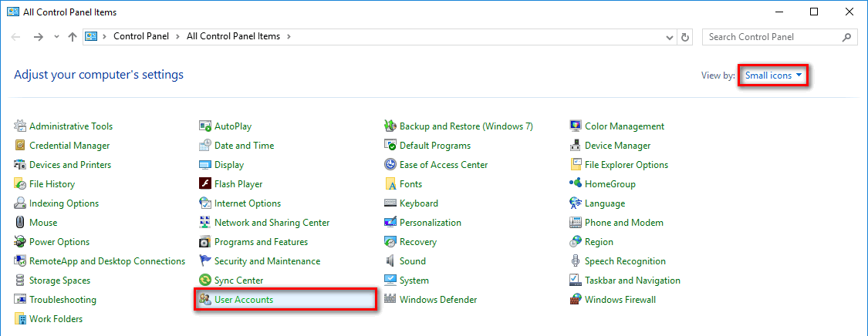Open the Troubleshooting link
868x336 pixels.
62,300
